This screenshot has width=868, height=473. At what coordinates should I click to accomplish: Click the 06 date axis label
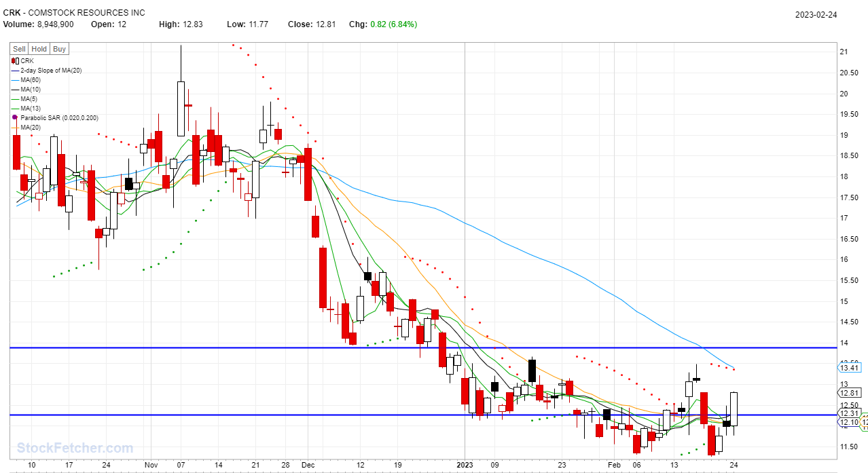(x=636, y=465)
